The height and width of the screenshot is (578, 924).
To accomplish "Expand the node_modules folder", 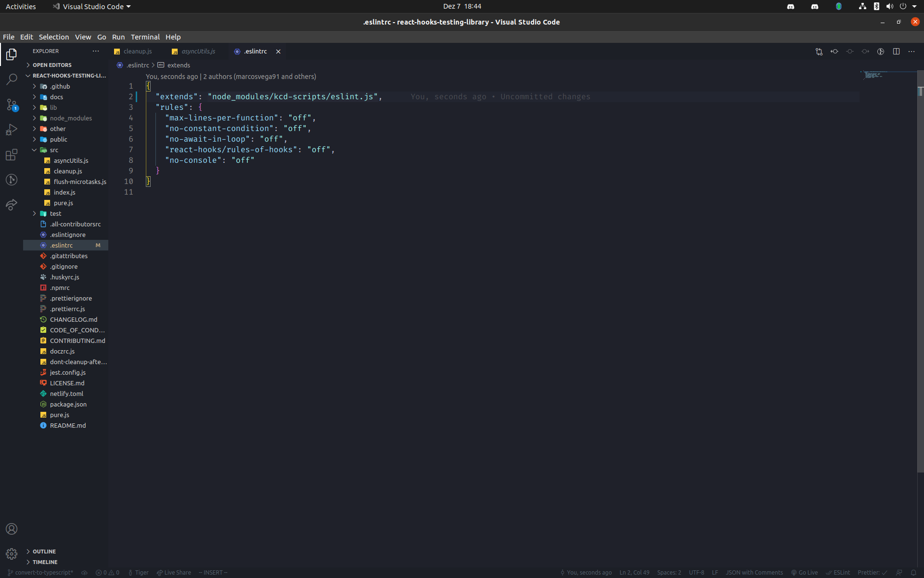I will [x=65, y=118].
